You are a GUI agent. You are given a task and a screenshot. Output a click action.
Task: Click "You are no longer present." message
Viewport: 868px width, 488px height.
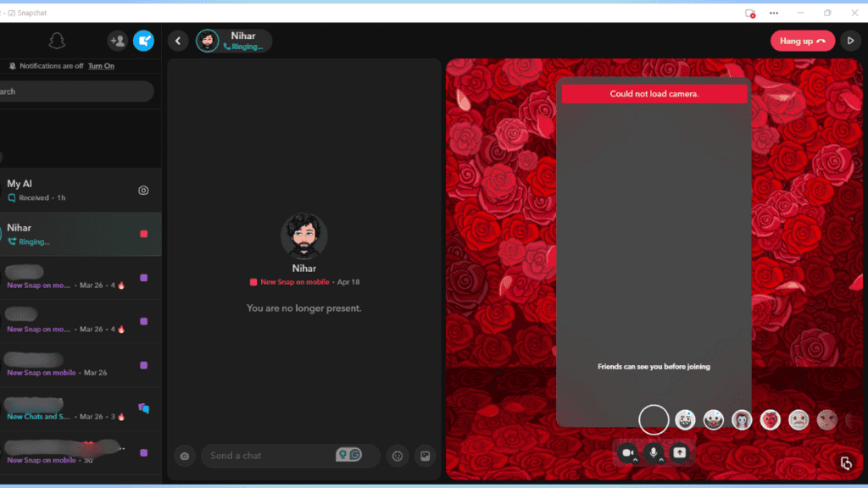[x=304, y=308]
